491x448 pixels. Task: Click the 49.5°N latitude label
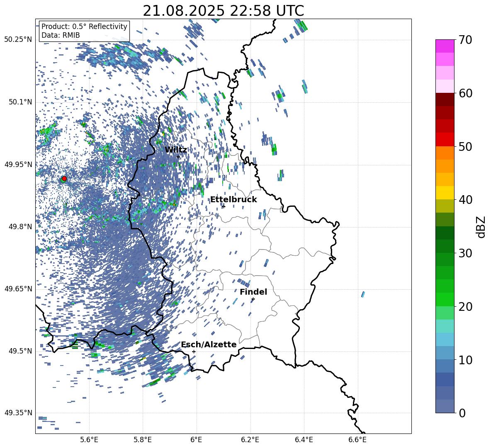click(x=21, y=351)
